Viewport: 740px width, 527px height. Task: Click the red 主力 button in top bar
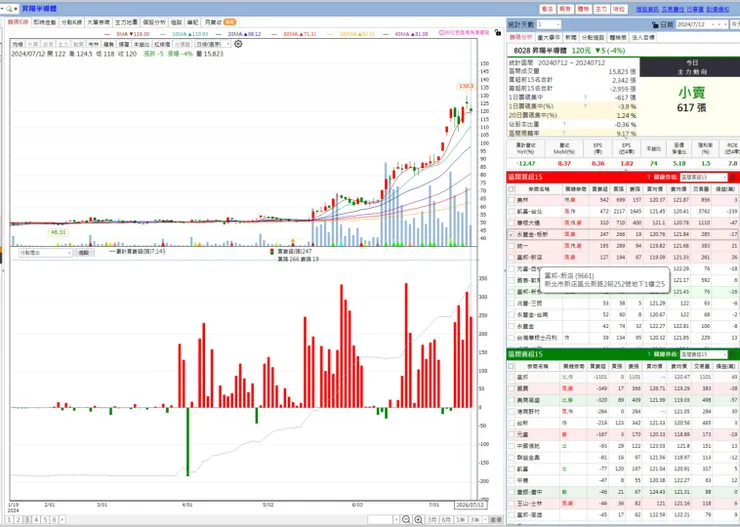point(601,9)
